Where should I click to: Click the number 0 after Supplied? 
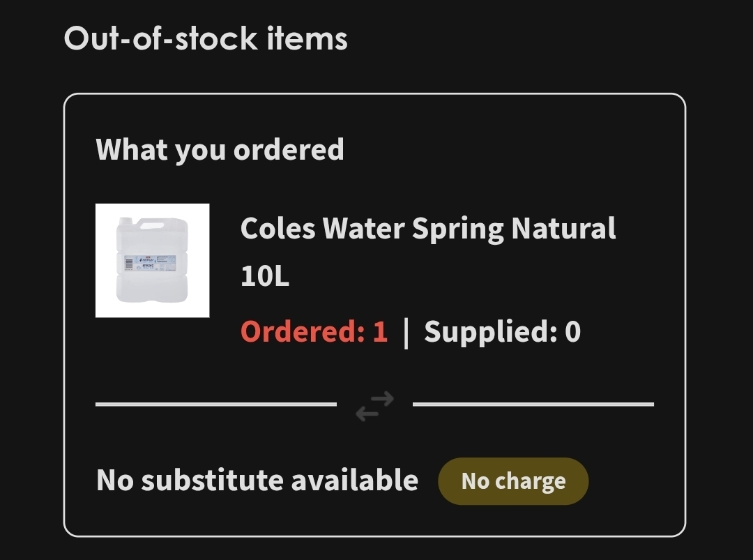[x=572, y=331]
